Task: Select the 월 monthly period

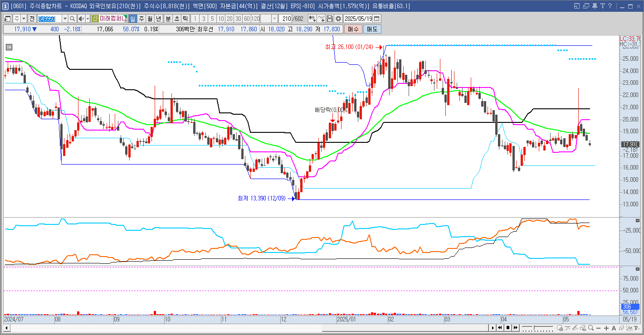Action: pyautogui.click(x=150, y=19)
